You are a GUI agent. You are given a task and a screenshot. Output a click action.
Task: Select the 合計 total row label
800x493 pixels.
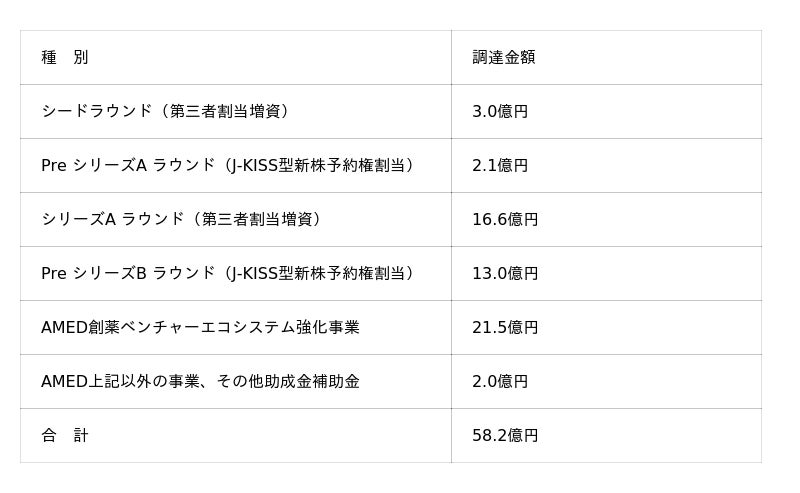pos(65,436)
